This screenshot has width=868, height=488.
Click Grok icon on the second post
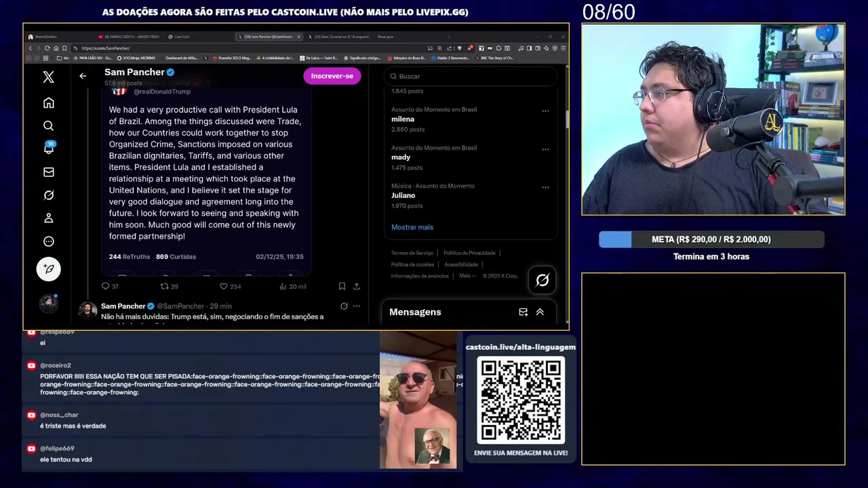(x=344, y=306)
